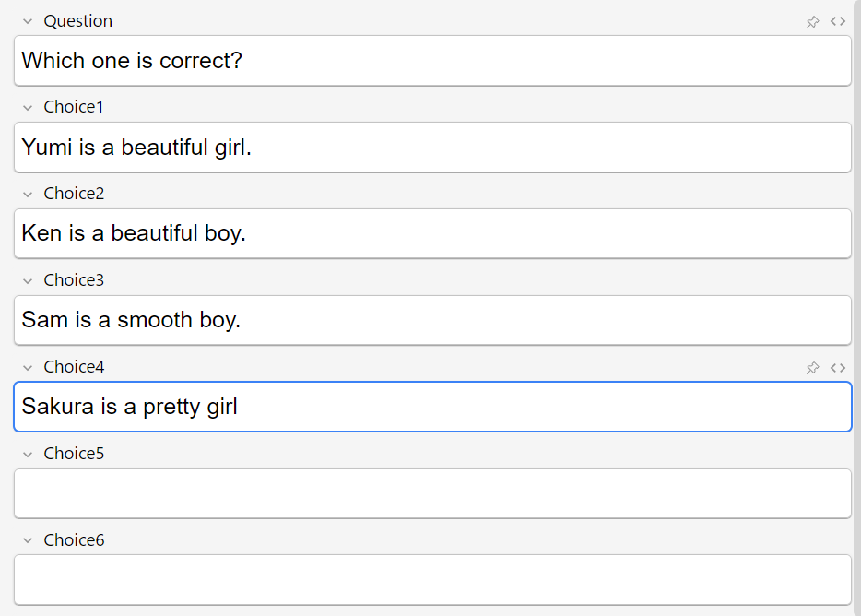
Task: Click the 'Sakura is a pretty girl' field
Action: [432, 407]
